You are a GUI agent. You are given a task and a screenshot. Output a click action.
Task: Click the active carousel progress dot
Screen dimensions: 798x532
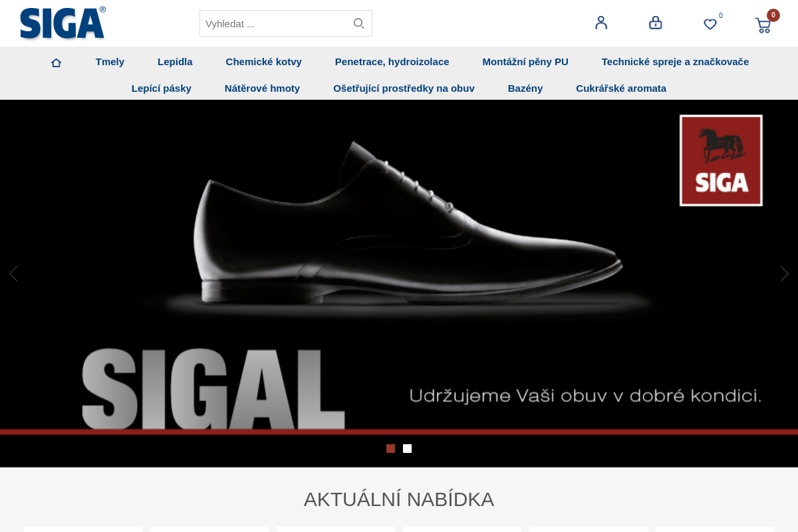point(390,448)
